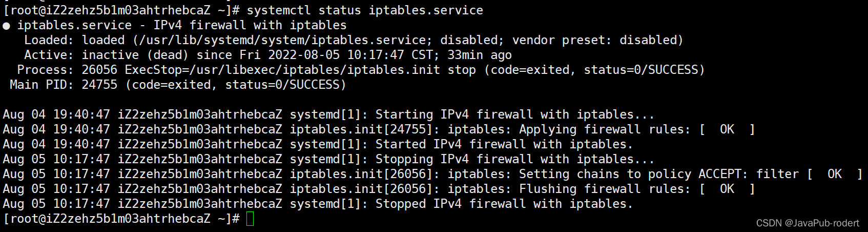Click the typed systemctl status iptables.service command
This screenshot has height=232, width=868.
pos(364,10)
